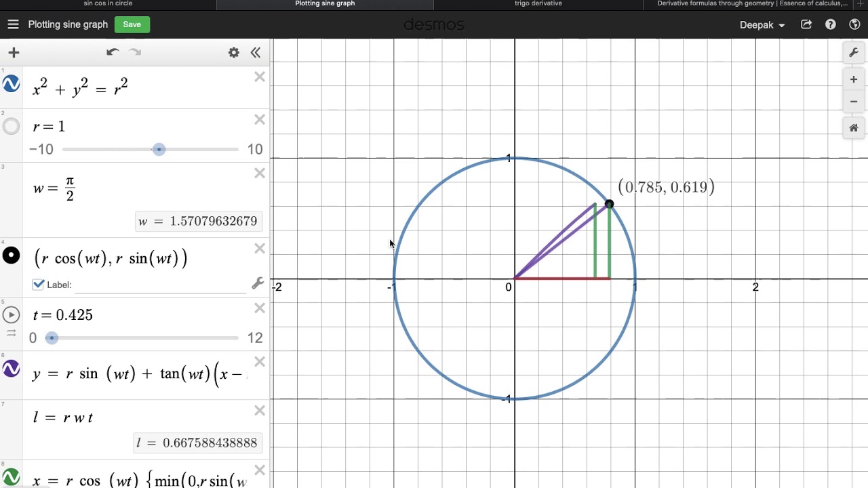Rename the 'Plotting sine graph' title
868x488 pixels.
coord(68,24)
